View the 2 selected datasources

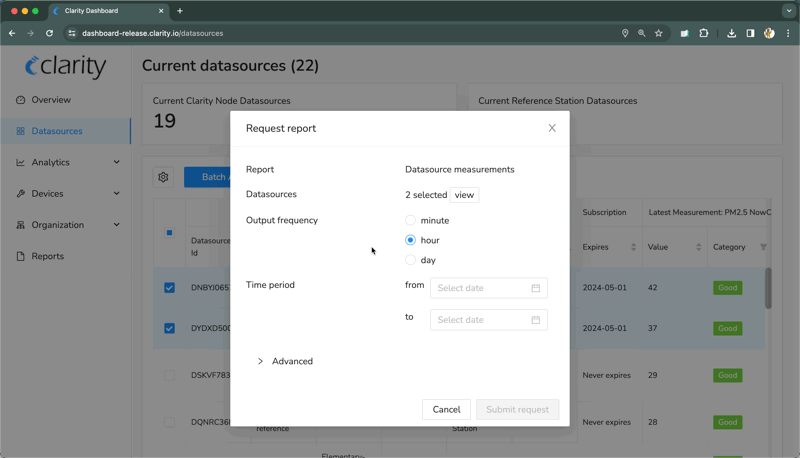click(464, 195)
